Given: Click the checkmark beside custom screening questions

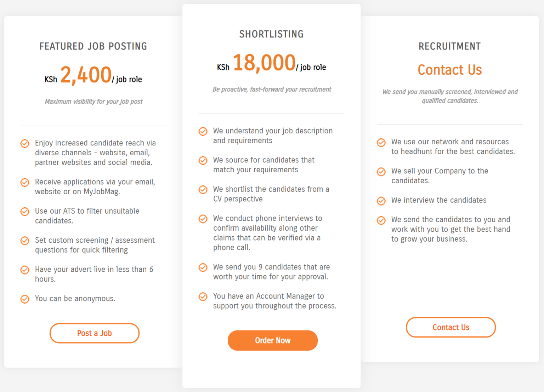Looking at the screenshot, I should [x=24, y=241].
